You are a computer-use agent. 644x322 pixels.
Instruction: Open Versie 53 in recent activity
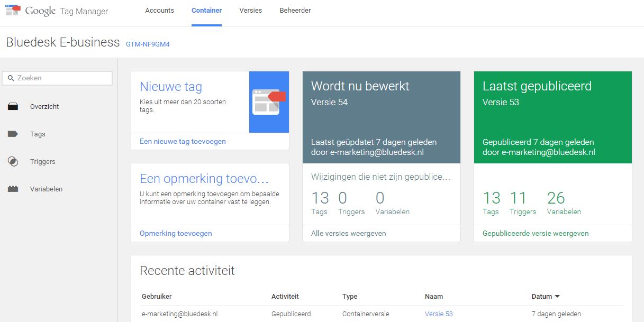click(x=438, y=314)
